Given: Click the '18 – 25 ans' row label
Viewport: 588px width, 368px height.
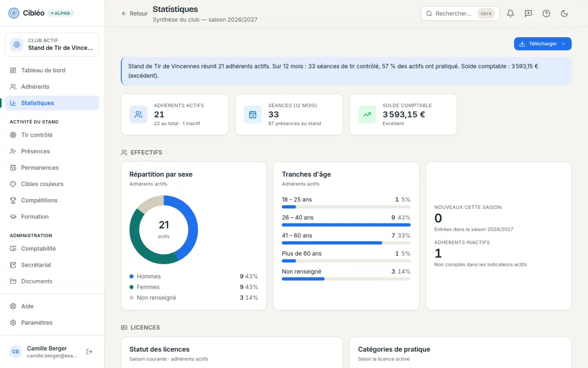Looking at the screenshot, I should click(x=297, y=200).
